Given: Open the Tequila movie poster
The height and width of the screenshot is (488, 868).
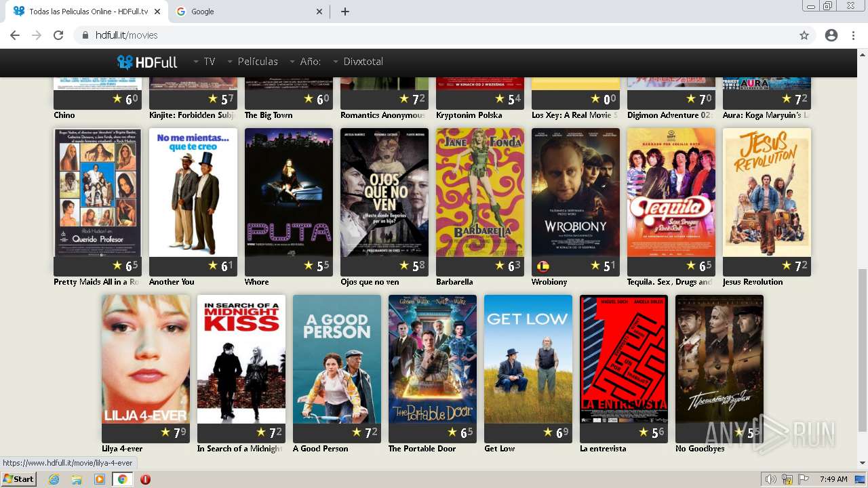Looking at the screenshot, I should 671,192.
